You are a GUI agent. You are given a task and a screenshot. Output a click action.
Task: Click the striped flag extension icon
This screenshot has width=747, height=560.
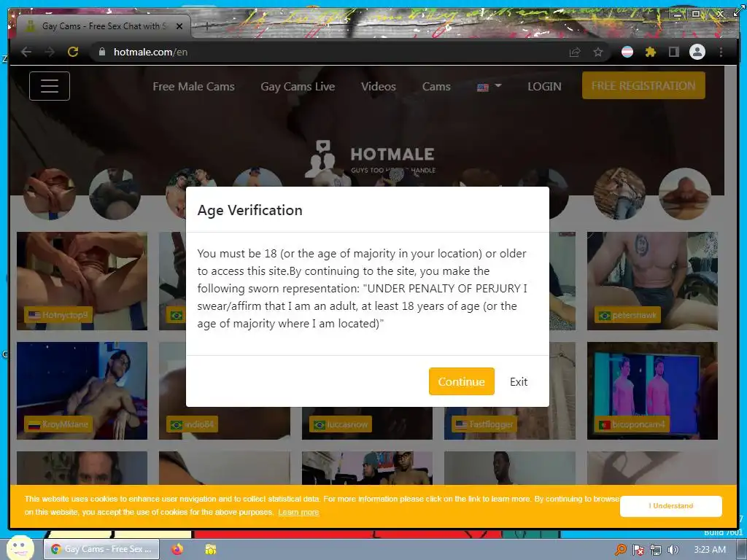(627, 52)
